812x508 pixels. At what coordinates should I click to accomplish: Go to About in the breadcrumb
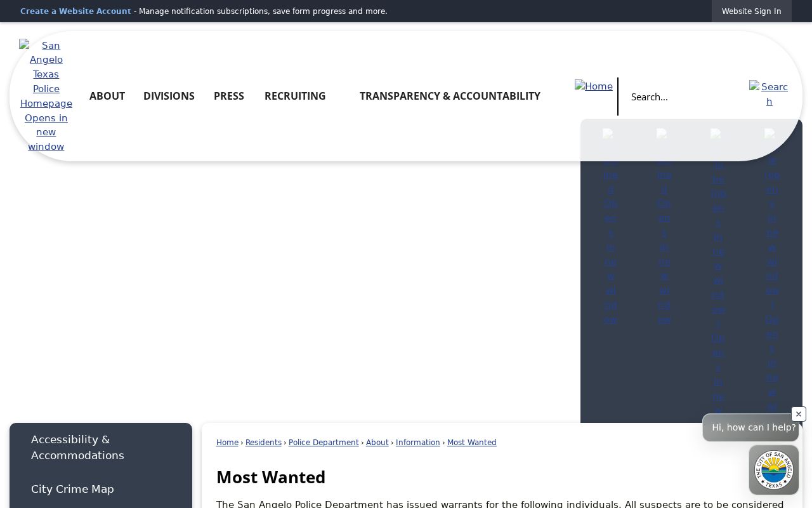click(x=377, y=443)
